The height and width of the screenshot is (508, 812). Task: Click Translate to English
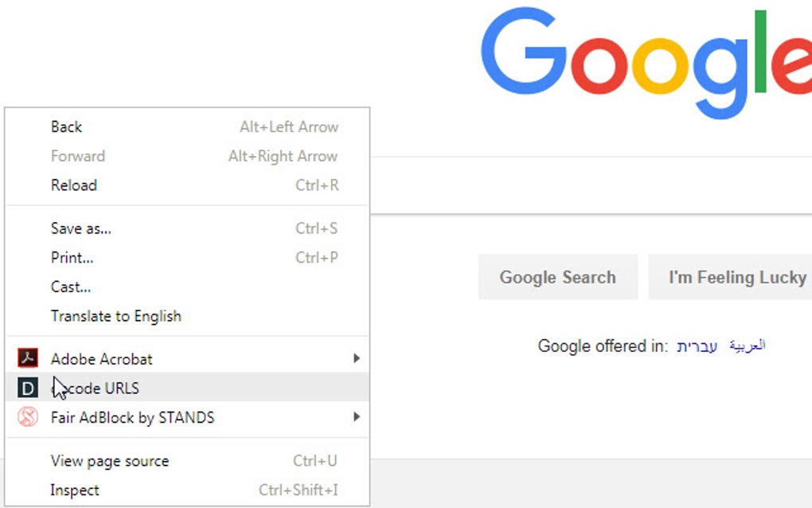(x=116, y=316)
